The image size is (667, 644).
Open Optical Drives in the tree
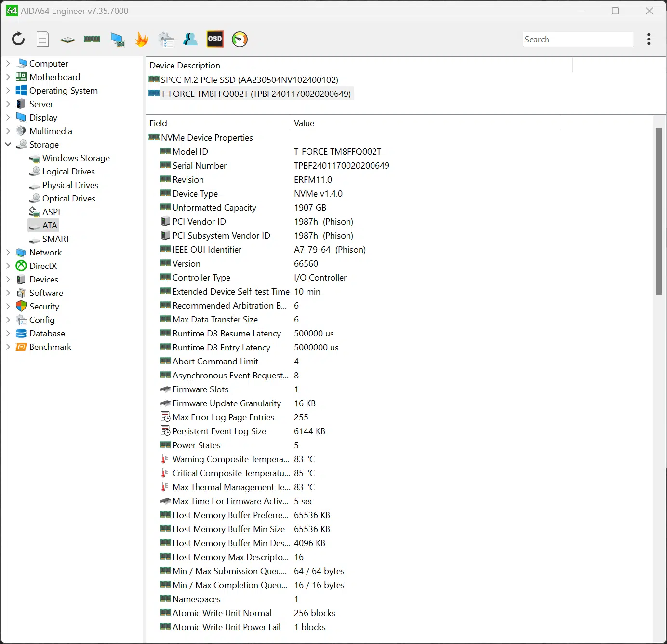(69, 198)
